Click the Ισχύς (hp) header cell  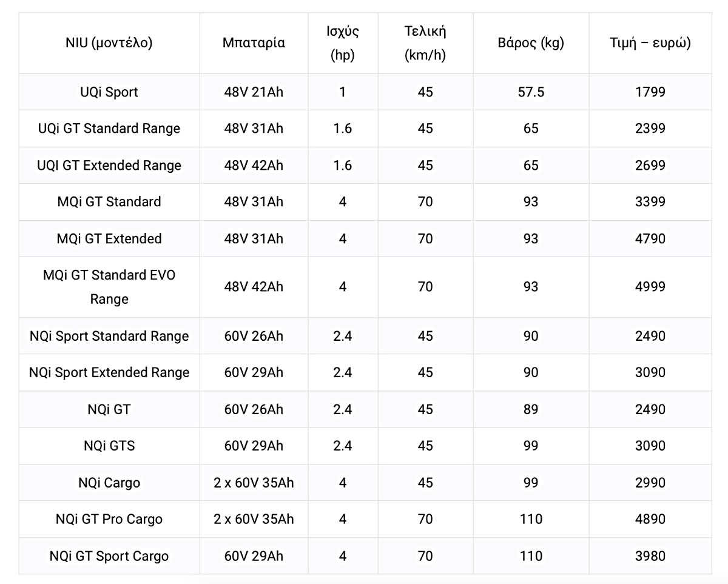pos(343,43)
